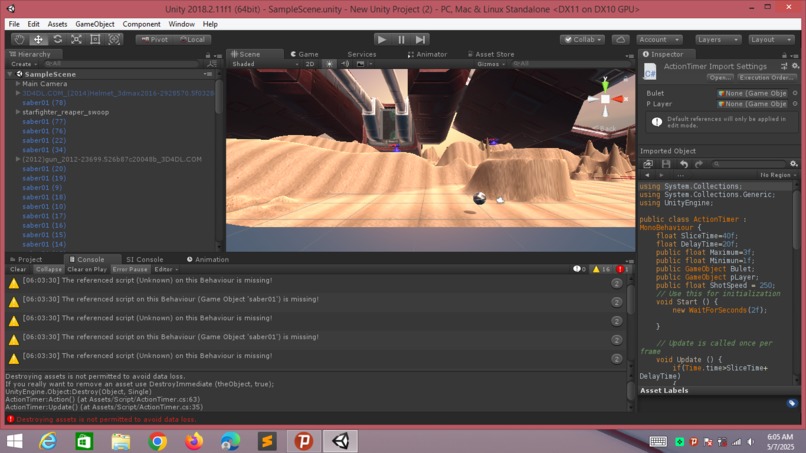Open the Gizmos dropdown
Image resolution: width=806 pixels, height=453 pixels.
click(491, 64)
